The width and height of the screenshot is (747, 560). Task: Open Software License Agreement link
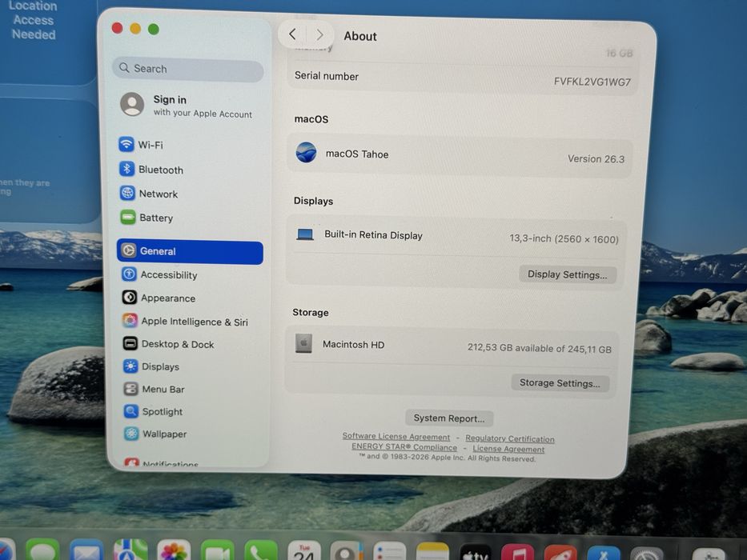coord(396,436)
